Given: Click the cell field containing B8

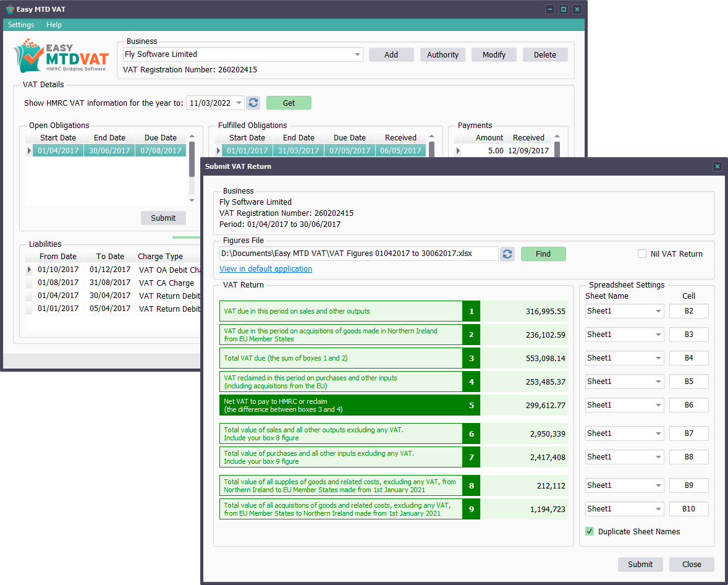Looking at the screenshot, I should pyautogui.click(x=689, y=457).
